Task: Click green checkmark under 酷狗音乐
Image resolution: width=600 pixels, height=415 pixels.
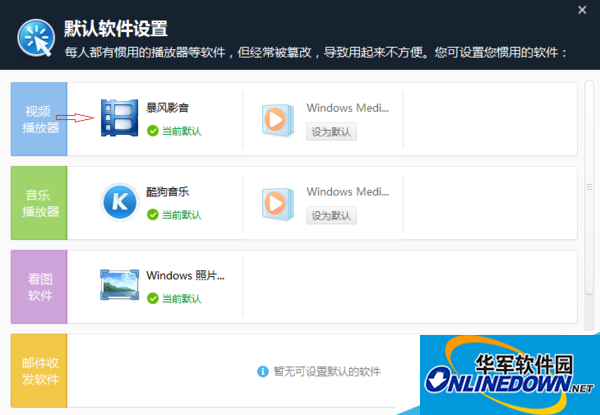Action: pos(153,215)
